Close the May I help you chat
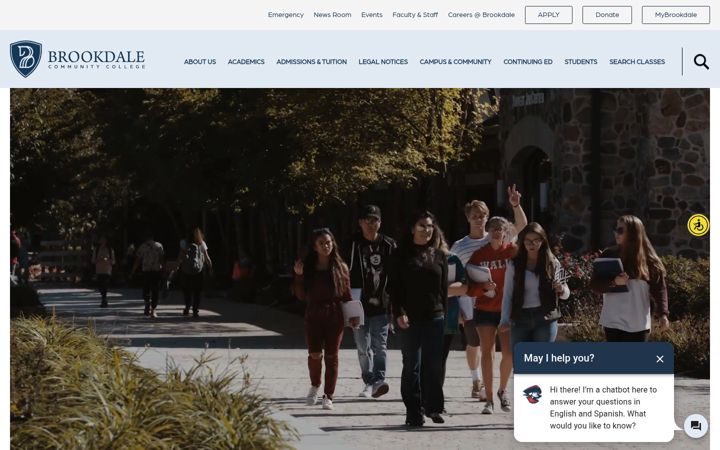This screenshot has width=720, height=450. pyautogui.click(x=660, y=359)
